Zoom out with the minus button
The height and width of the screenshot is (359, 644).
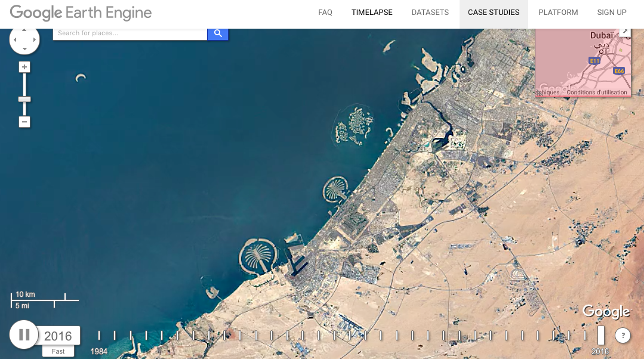(x=24, y=122)
